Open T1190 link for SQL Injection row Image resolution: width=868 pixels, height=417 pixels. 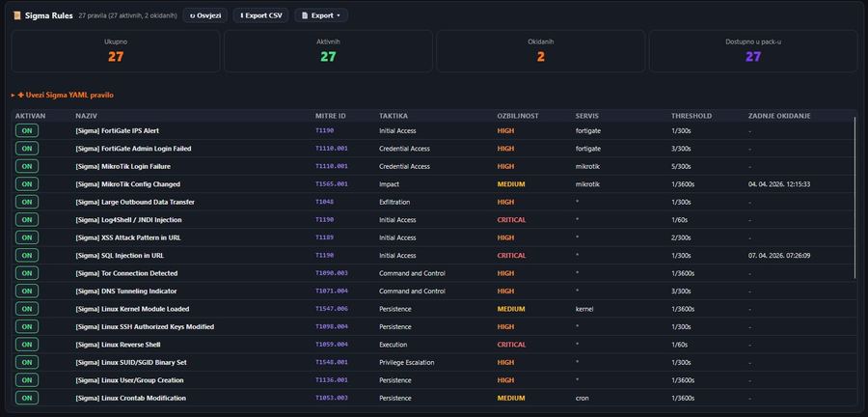tap(324, 256)
